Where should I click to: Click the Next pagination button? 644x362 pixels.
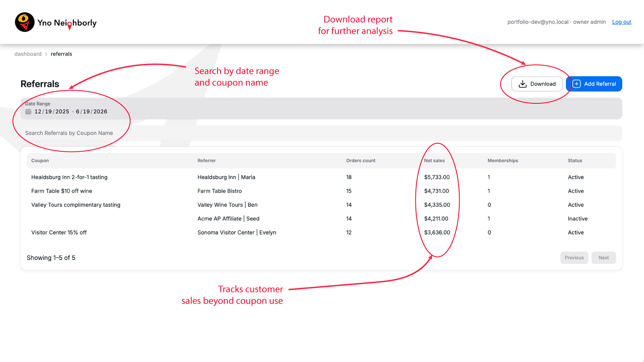[603, 258]
